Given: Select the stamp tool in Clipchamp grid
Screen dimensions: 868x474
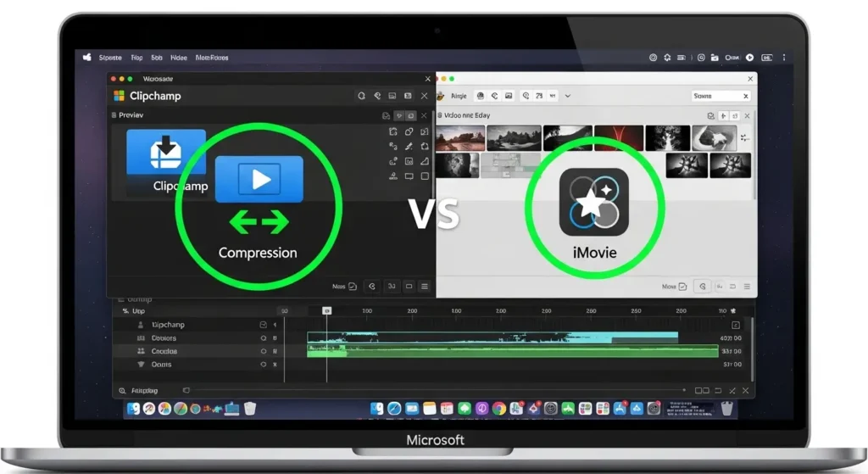Looking at the screenshot, I should point(393,176).
